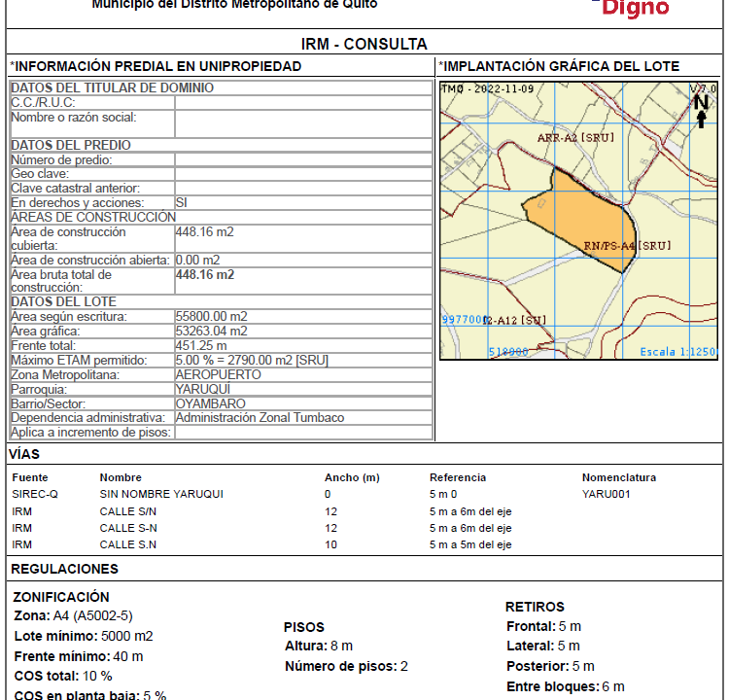
Task: Click the 5 m a 5m del eje reference
Action: point(470,544)
